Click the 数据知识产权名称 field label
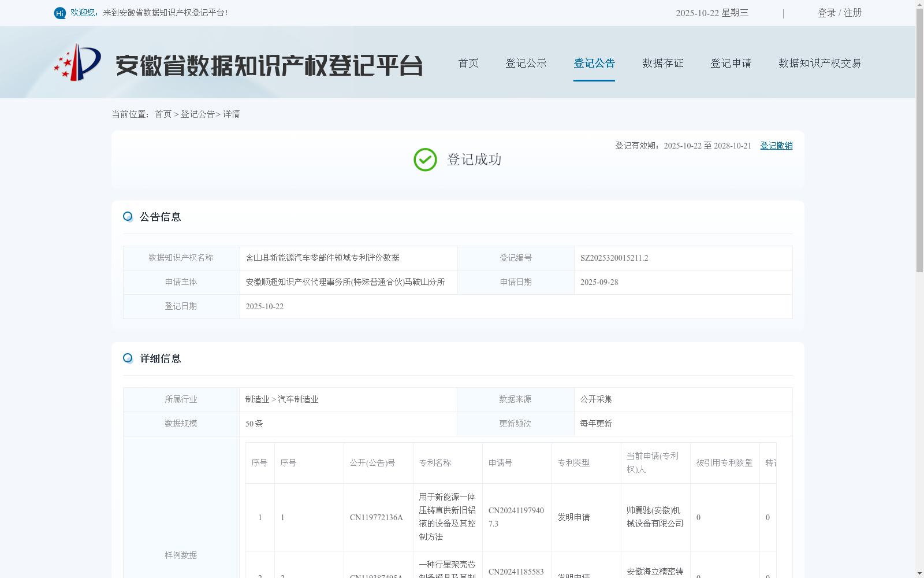 pyautogui.click(x=181, y=258)
